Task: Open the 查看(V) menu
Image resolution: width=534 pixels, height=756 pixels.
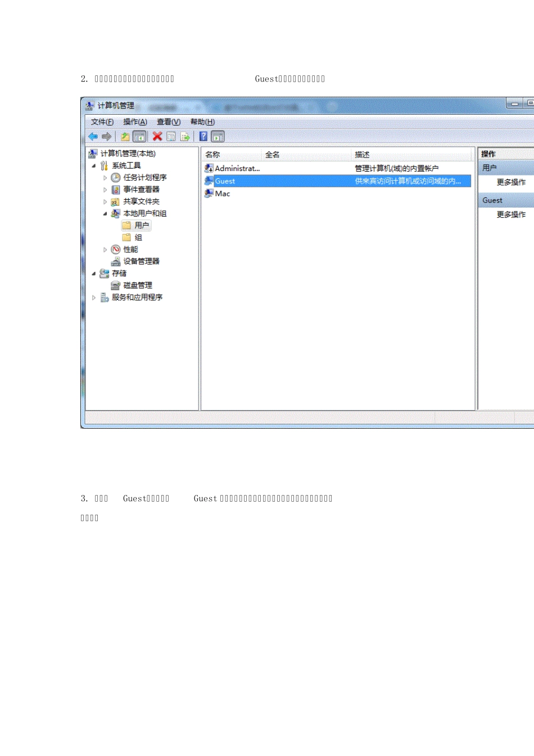Action: point(169,122)
